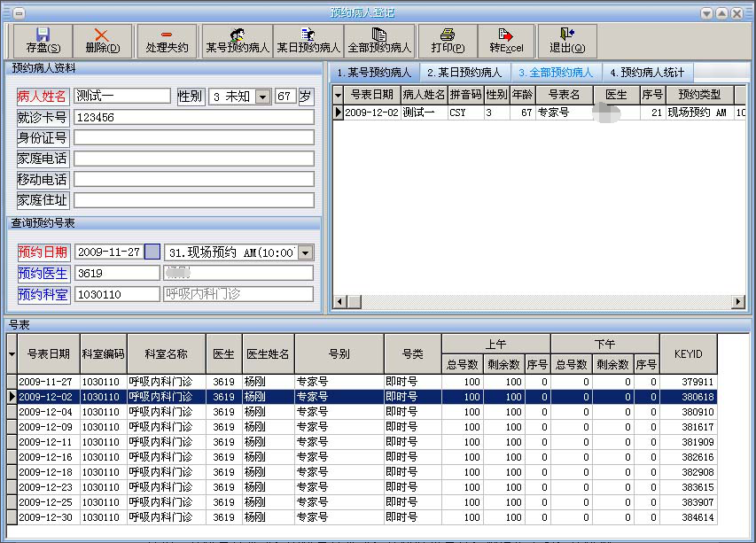
Task: Select the highlighted KEYID 380618 cell
Action: 689,397
